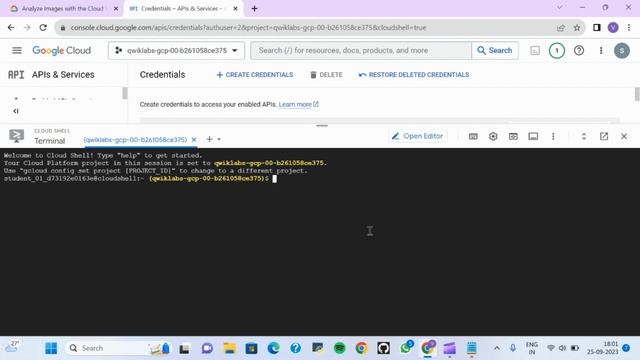Viewport: 640px width, 360px height.
Task: Open the taskbar clock and date
Action: 602,348
